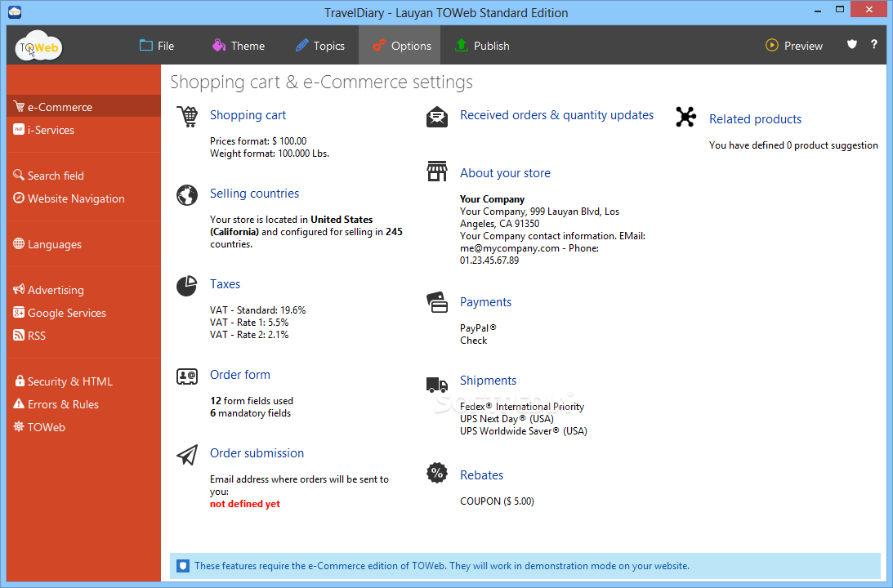Click the shield icon in top bar
The height and width of the screenshot is (588, 893).
[852, 44]
